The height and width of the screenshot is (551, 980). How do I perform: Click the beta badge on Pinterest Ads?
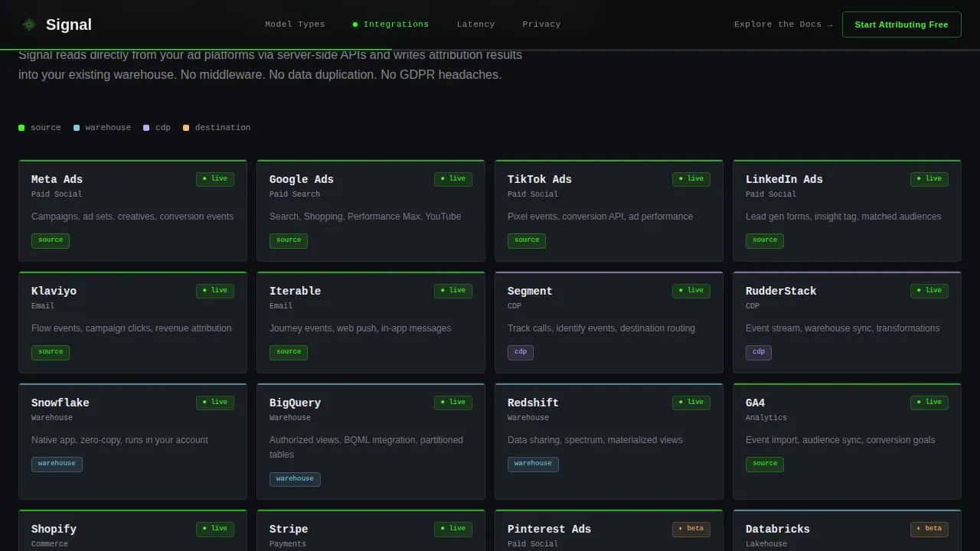691,529
